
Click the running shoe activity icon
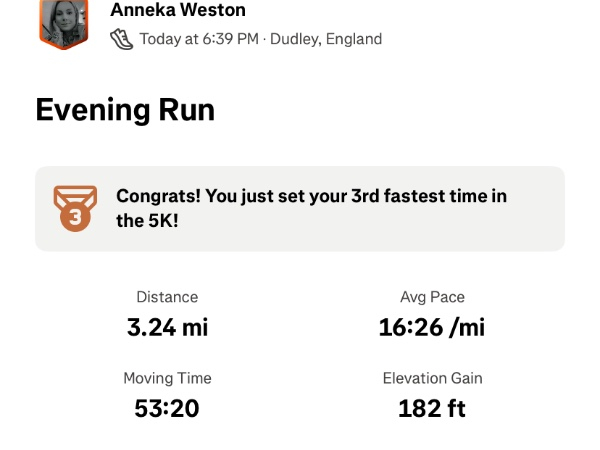pos(121,39)
